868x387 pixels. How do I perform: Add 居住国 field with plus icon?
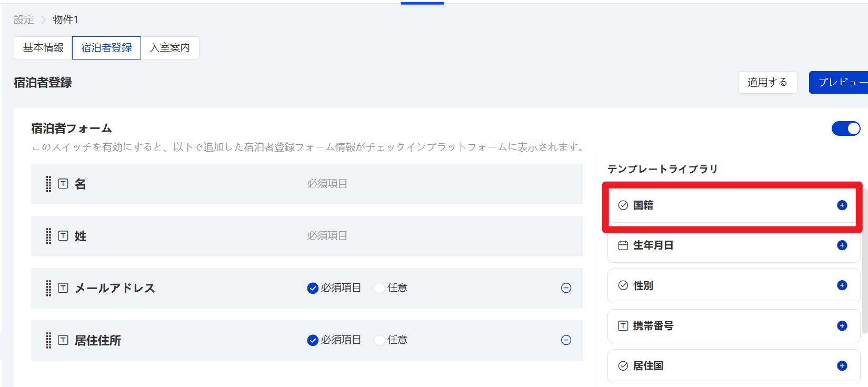point(842,366)
